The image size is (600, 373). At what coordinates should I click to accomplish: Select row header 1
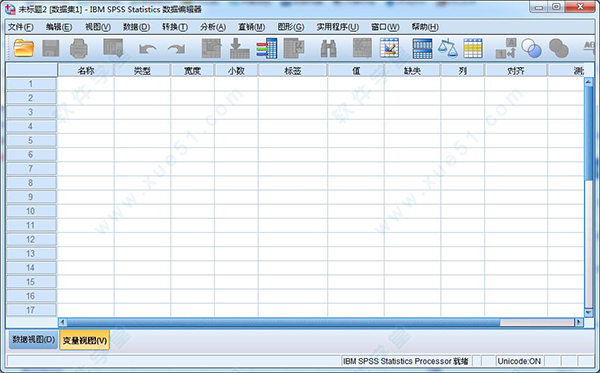[31, 84]
